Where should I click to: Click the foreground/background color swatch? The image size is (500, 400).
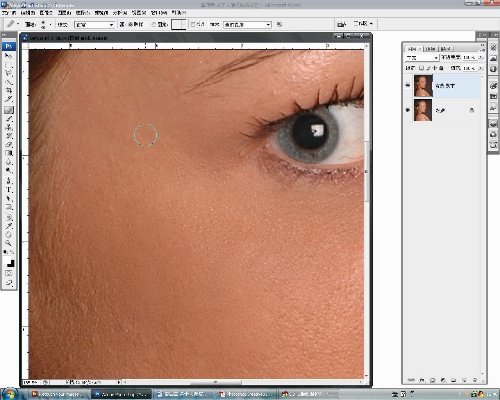click(x=10, y=263)
